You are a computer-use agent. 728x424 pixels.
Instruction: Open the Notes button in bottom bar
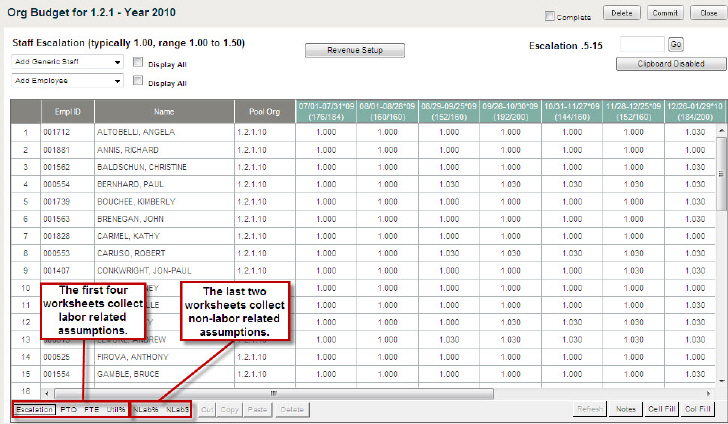(x=627, y=410)
